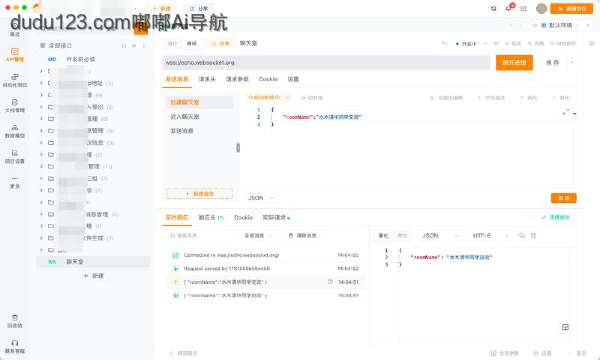Viewport: 600px width, 360px height.
Task: Click the 断开连接 button
Action: (x=514, y=62)
